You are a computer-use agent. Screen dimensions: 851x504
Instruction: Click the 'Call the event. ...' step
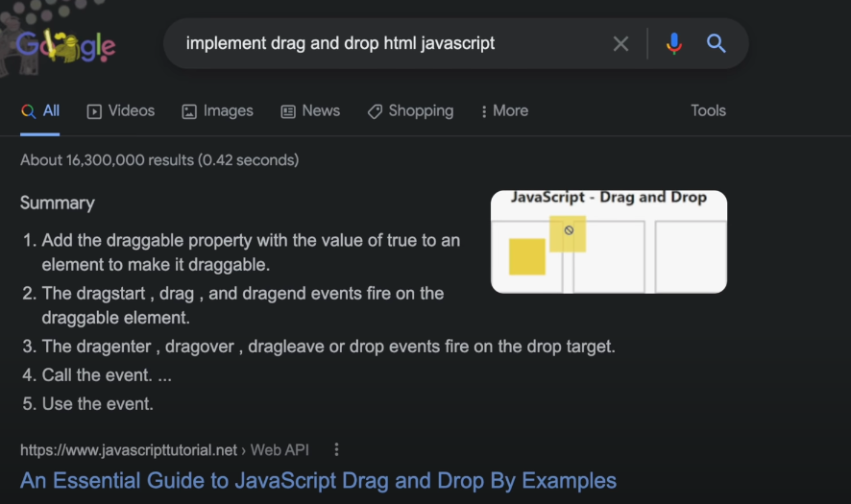[x=107, y=375]
